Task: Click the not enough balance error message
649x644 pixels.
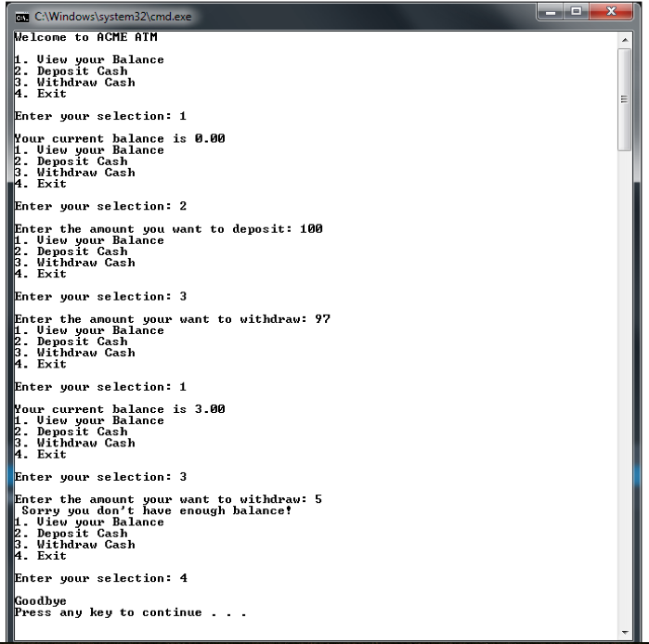Action: 157,510
